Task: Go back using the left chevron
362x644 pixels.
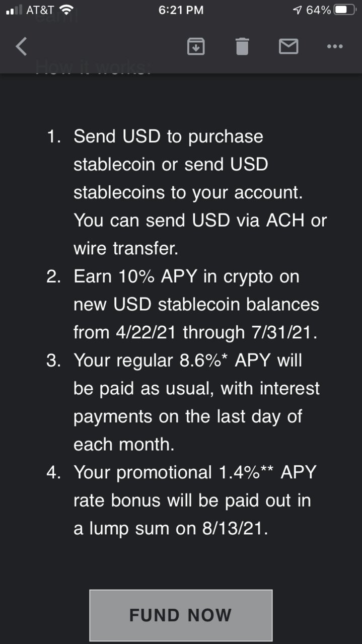Action: pos(21,46)
